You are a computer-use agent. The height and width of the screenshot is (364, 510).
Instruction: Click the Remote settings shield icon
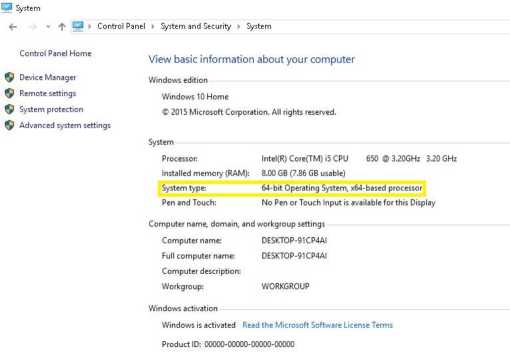click(9, 93)
